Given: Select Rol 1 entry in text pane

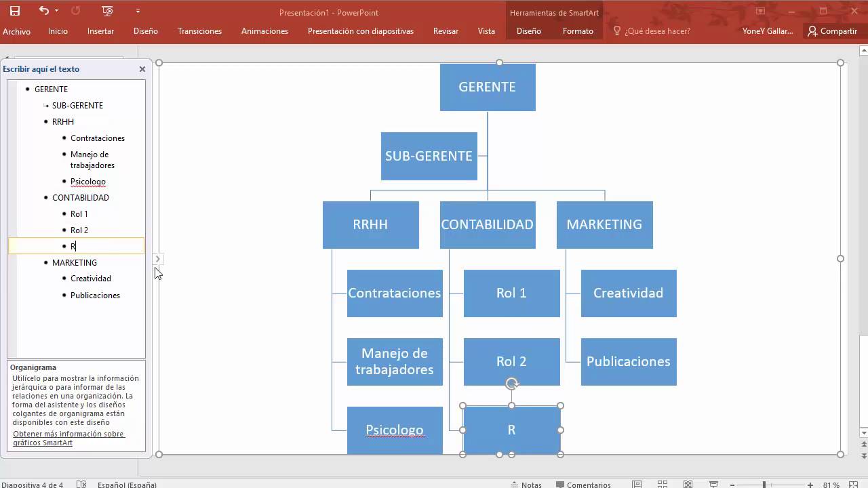Looking at the screenshot, I should (79, 214).
